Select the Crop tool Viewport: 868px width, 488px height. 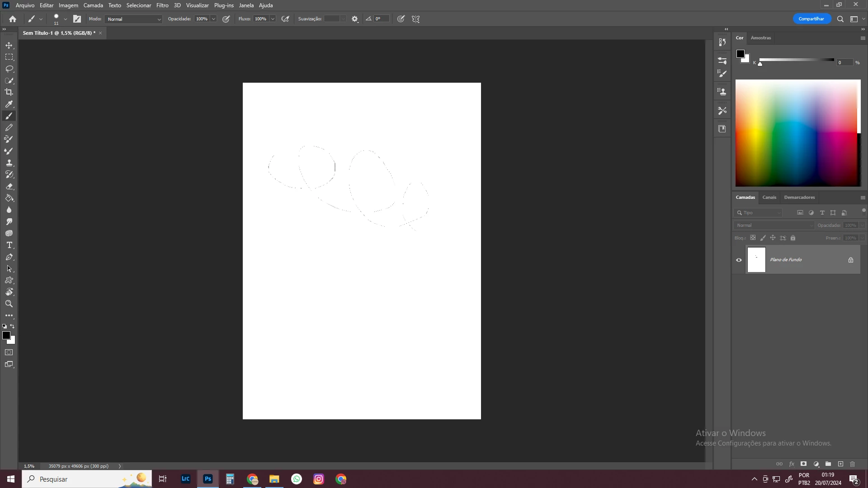9,92
